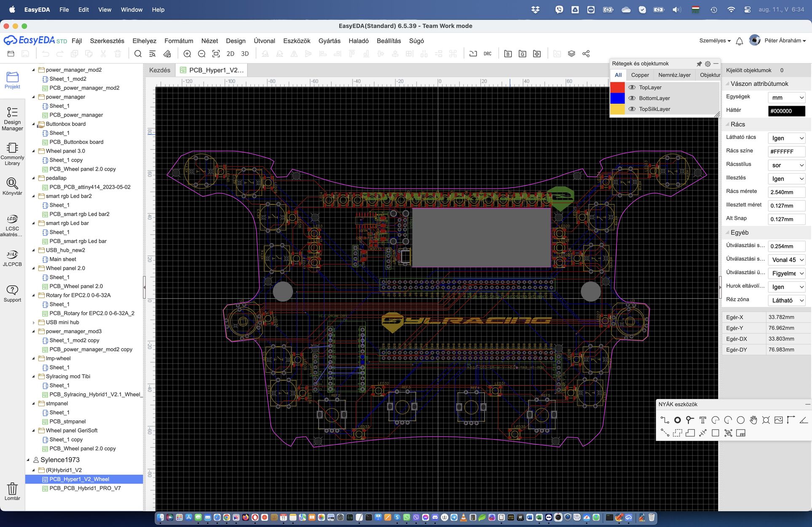Open the Design Manager sidebar panel
The image size is (812, 527).
click(x=12, y=118)
